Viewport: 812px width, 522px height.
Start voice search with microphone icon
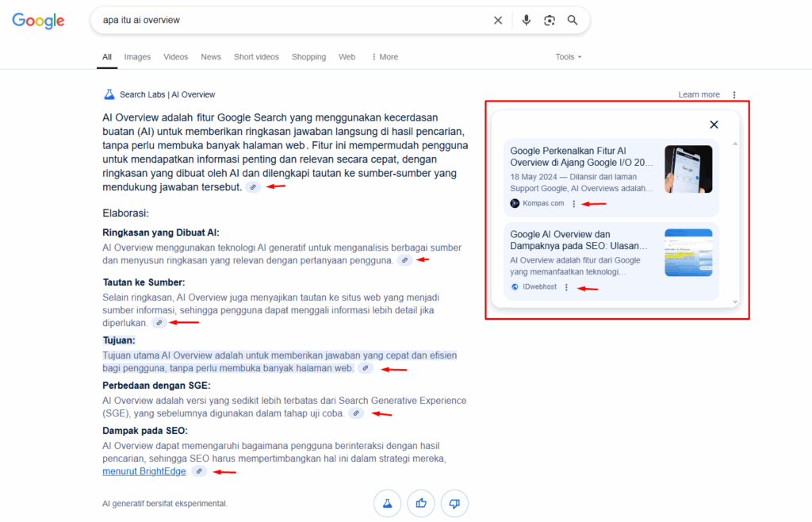point(527,20)
